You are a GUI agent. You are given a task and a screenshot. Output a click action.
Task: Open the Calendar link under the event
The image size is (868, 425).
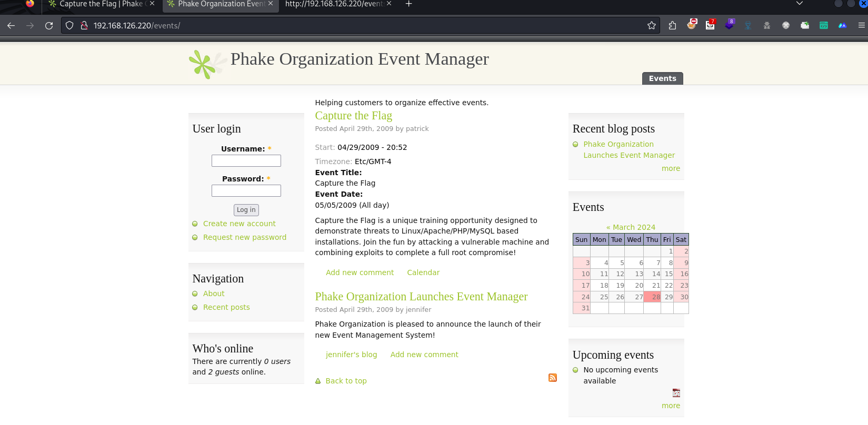click(423, 272)
